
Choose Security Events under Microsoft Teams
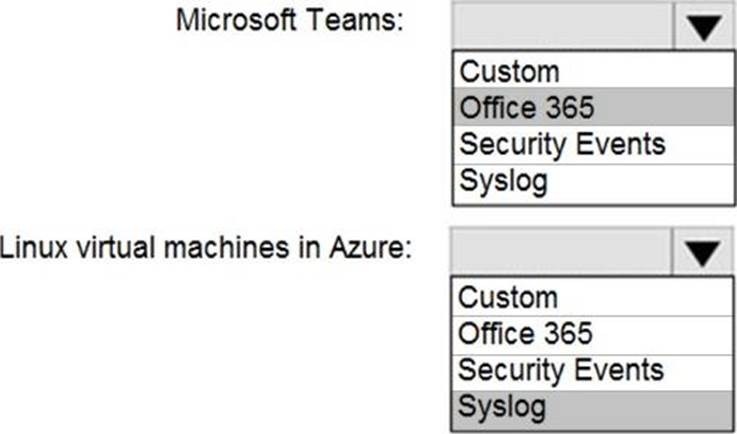click(x=594, y=145)
